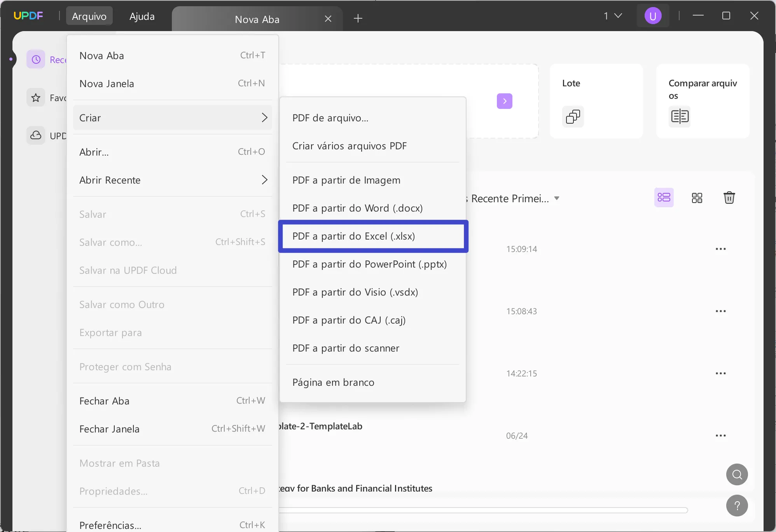The image size is (776, 532).
Task: Select PDF a partir do Visio (.vsdx)
Action: click(x=373, y=292)
